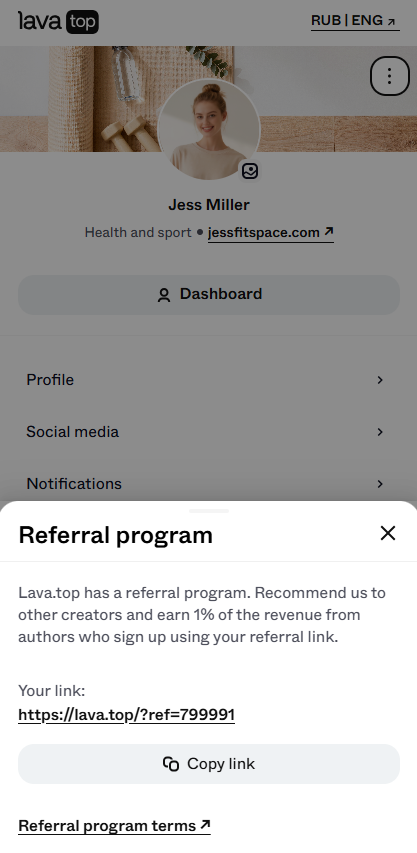
Task: Click the referral link lava.top/?ref=799991
Action: click(x=127, y=715)
